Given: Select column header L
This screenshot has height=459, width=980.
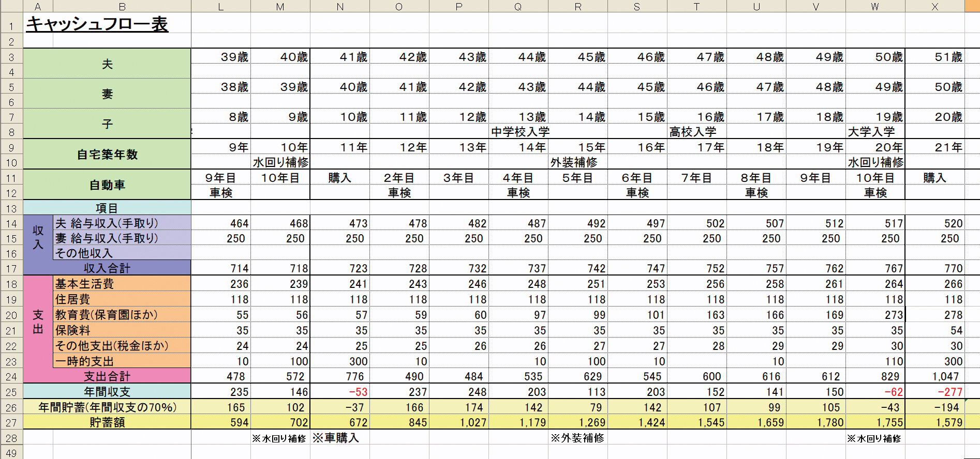Looking at the screenshot, I should pos(221,6).
